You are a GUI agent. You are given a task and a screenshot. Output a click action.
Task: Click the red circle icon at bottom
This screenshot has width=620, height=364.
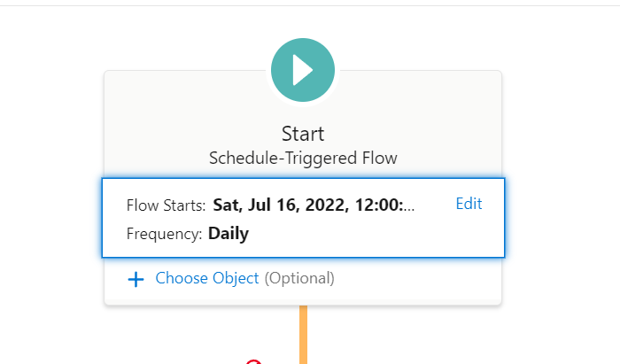pyautogui.click(x=254, y=361)
